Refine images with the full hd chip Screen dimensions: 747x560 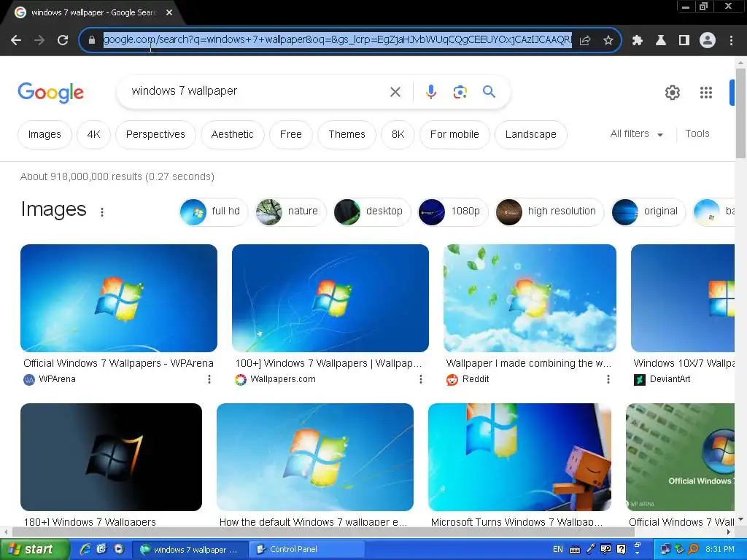coord(214,211)
